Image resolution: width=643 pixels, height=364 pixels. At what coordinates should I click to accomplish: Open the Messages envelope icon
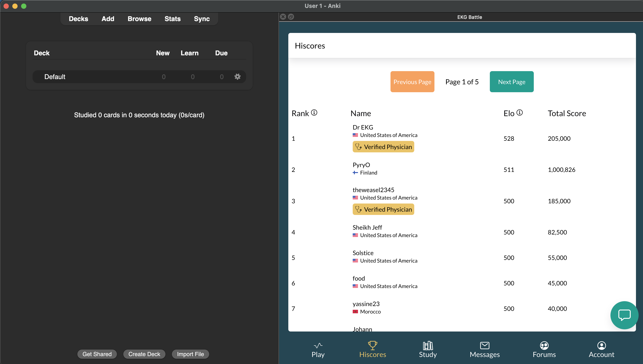pyautogui.click(x=485, y=346)
